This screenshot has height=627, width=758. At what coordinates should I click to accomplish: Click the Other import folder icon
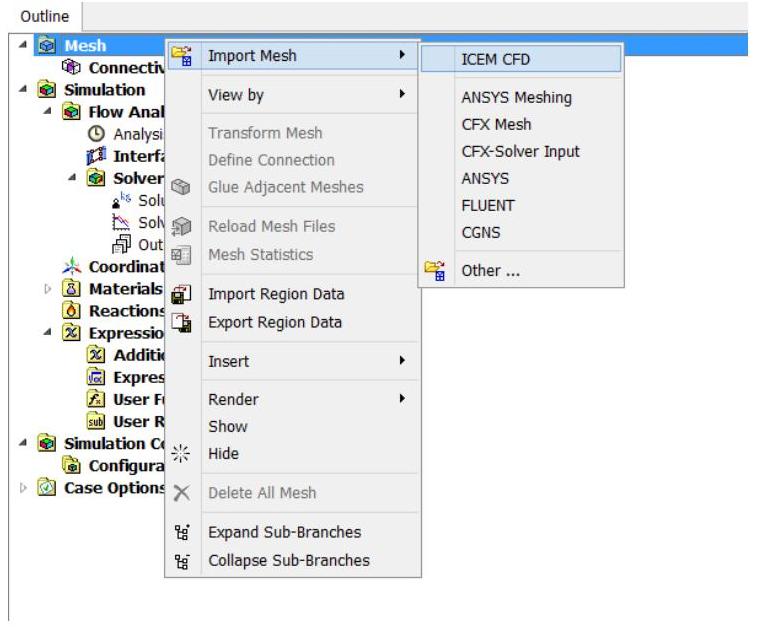pos(435,271)
